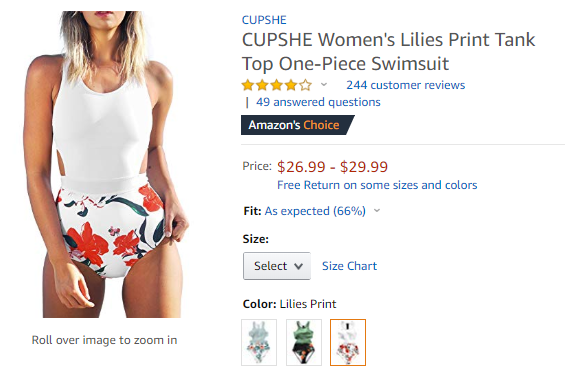The height and width of the screenshot is (372, 565).
Task: Click the Roll over image to zoom caption
Action: (x=104, y=340)
